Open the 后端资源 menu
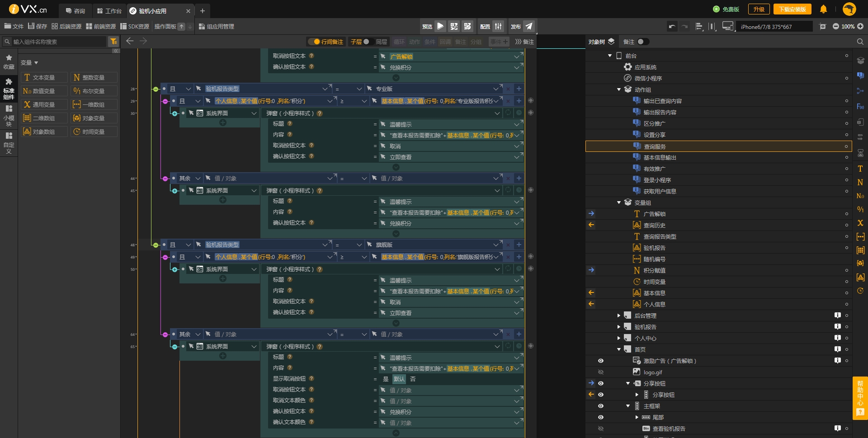 point(66,27)
